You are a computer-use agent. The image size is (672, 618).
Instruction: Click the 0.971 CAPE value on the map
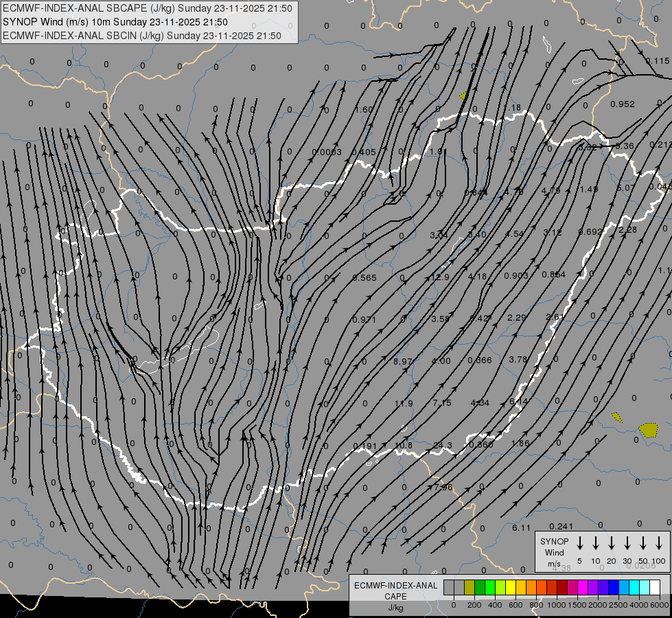pyautogui.click(x=364, y=320)
